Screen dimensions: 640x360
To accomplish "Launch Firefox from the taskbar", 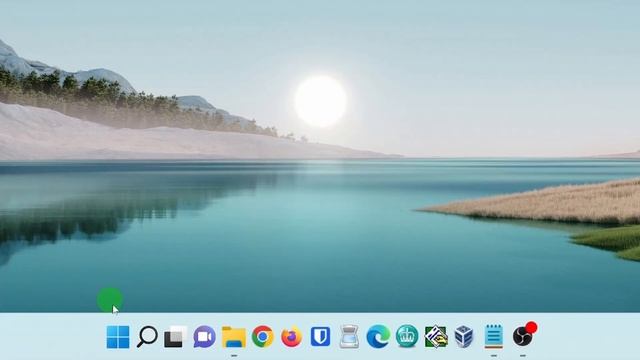I will coord(291,337).
